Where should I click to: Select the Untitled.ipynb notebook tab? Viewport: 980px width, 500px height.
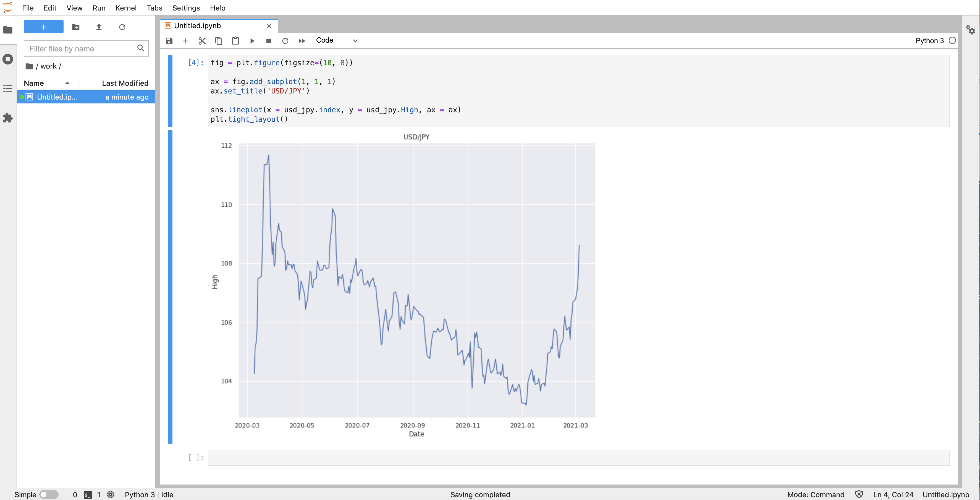pos(197,25)
